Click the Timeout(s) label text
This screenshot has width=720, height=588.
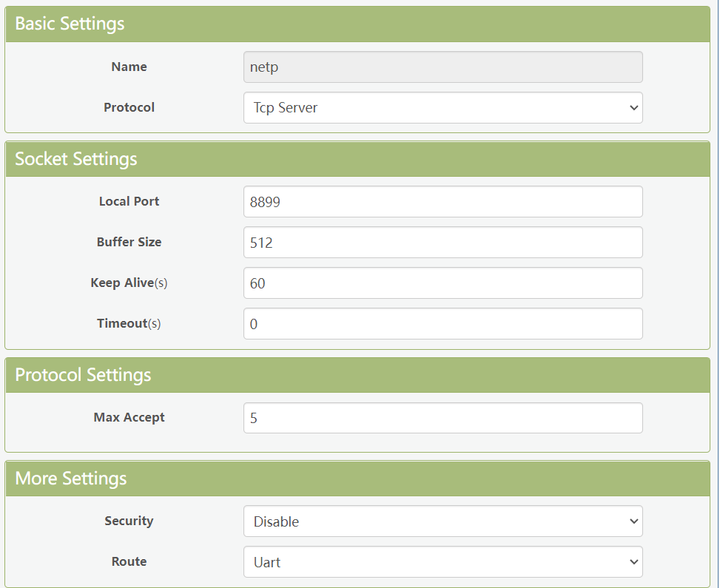(x=129, y=323)
